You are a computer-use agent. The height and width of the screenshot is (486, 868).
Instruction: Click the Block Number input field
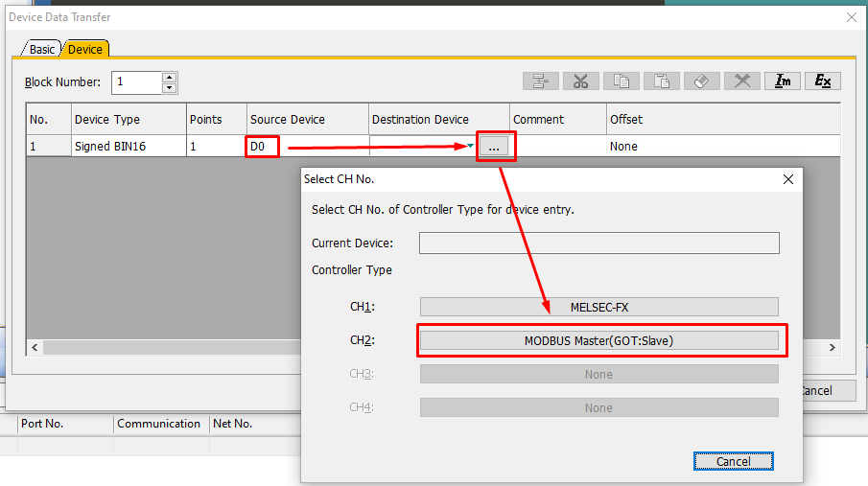click(x=136, y=82)
